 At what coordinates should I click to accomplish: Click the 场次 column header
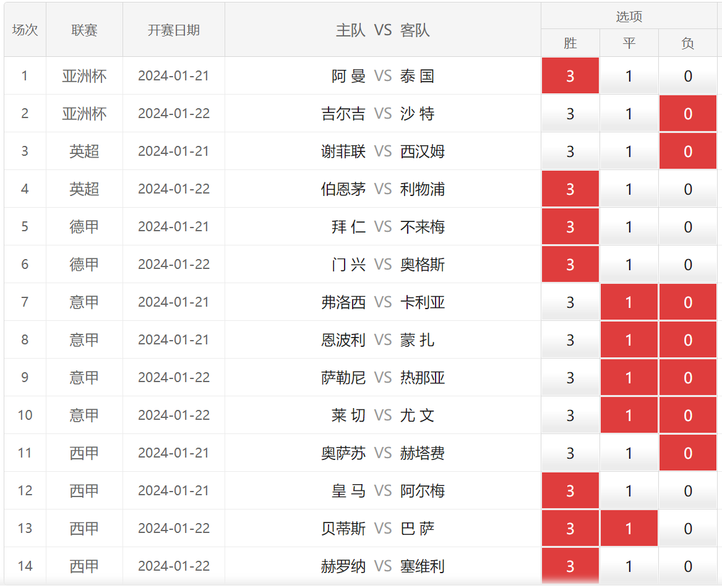pos(25,30)
